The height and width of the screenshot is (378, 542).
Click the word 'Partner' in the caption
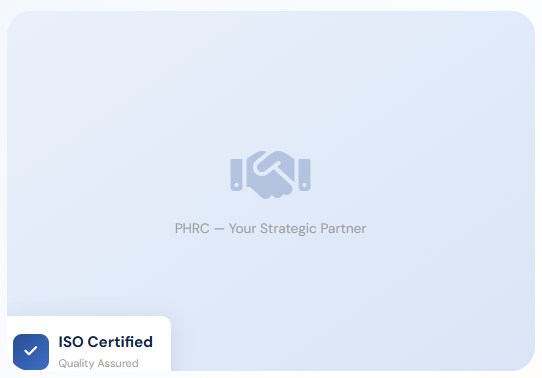[343, 229]
